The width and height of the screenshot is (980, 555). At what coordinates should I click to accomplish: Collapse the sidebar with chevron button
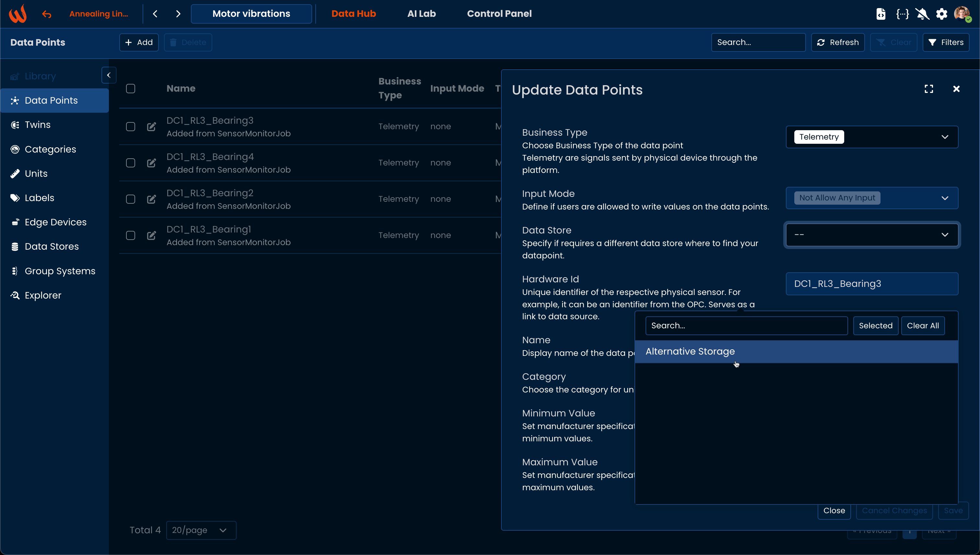(109, 75)
